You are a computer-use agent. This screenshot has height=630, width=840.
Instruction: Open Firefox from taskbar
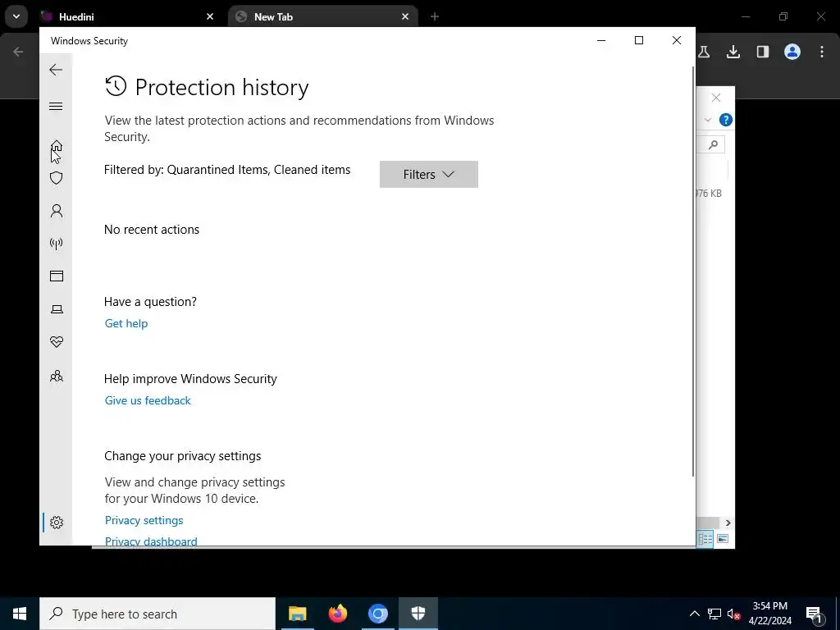(x=337, y=614)
